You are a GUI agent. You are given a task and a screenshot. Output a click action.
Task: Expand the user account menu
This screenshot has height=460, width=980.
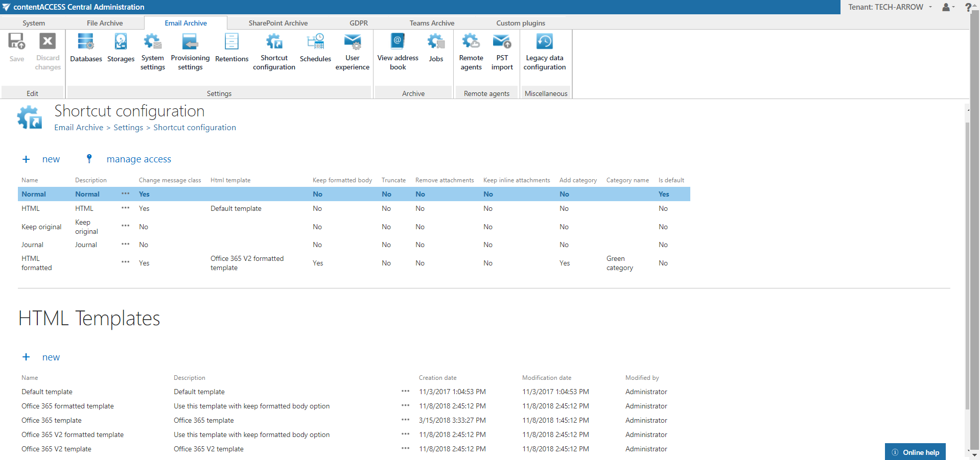pos(948,7)
